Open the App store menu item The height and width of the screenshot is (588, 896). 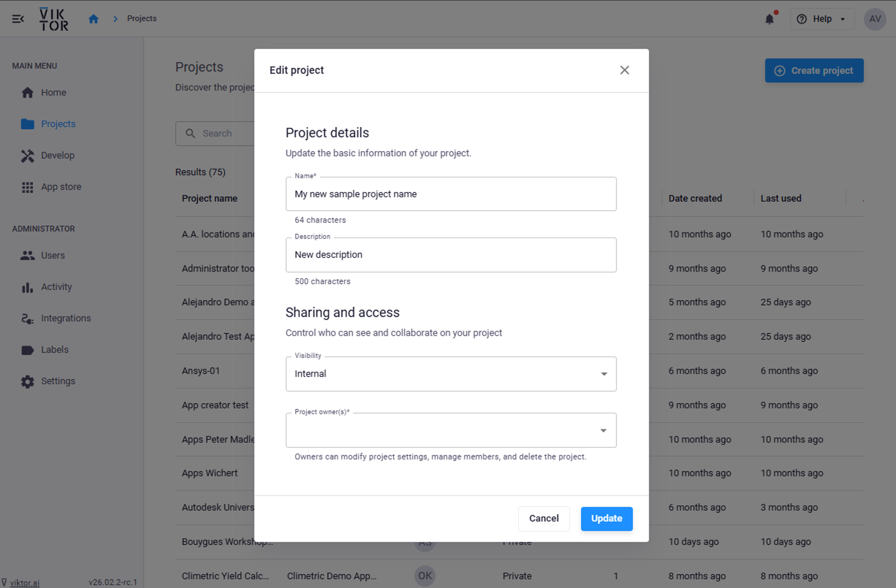61,187
